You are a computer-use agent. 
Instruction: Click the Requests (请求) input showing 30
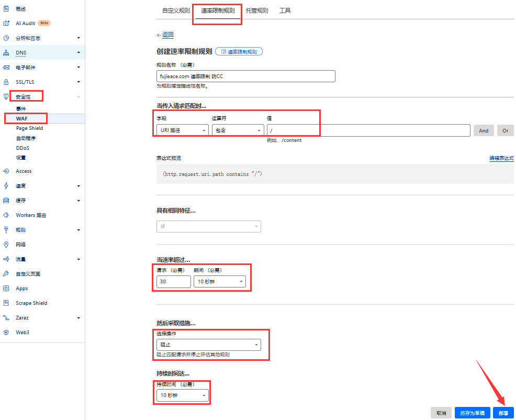click(x=173, y=282)
